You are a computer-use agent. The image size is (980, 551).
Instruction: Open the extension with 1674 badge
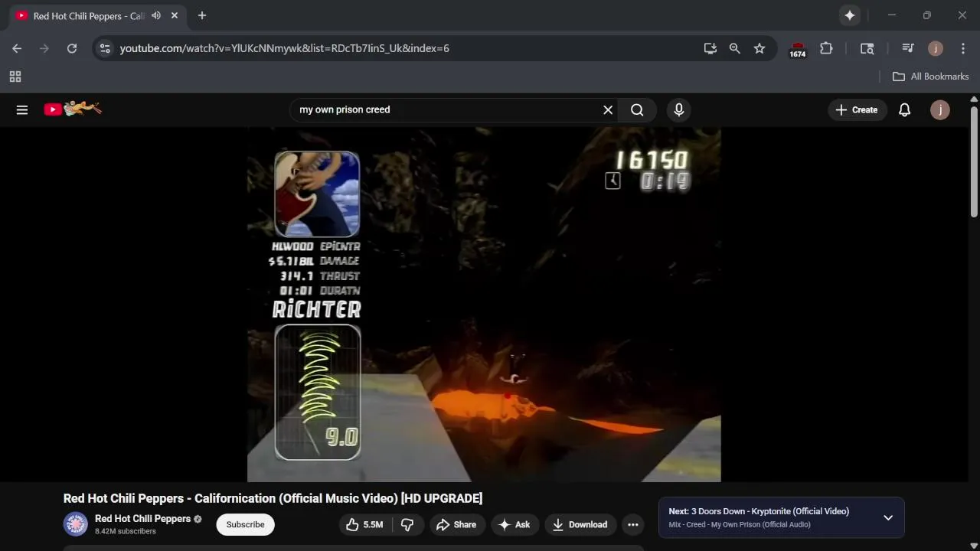pos(798,49)
